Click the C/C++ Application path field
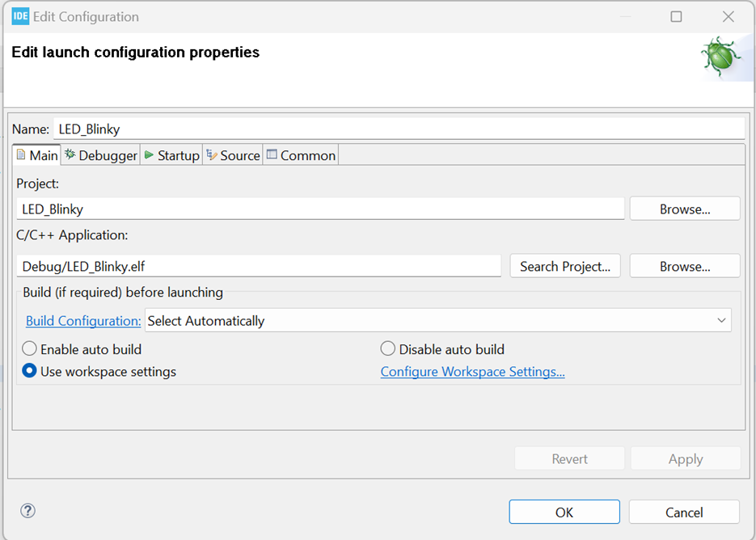Image resolution: width=756 pixels, height=540 pixels. (x=259, y=266)
